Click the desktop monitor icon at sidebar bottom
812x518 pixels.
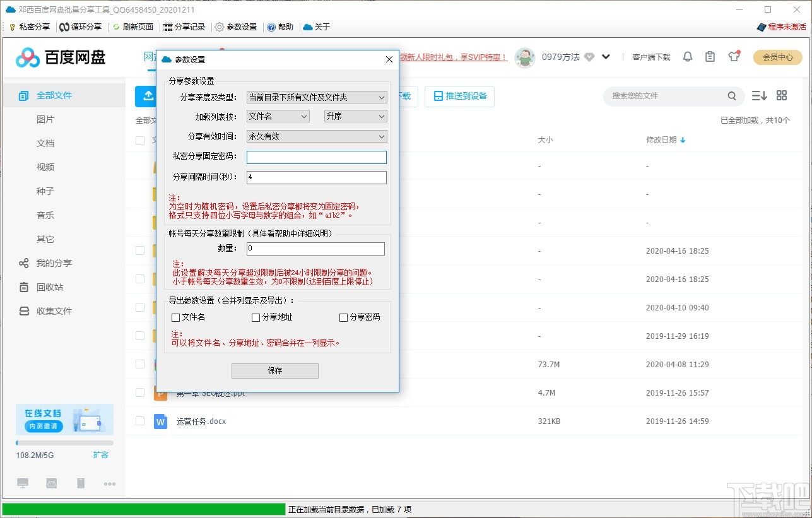click(x=23, y=483)
